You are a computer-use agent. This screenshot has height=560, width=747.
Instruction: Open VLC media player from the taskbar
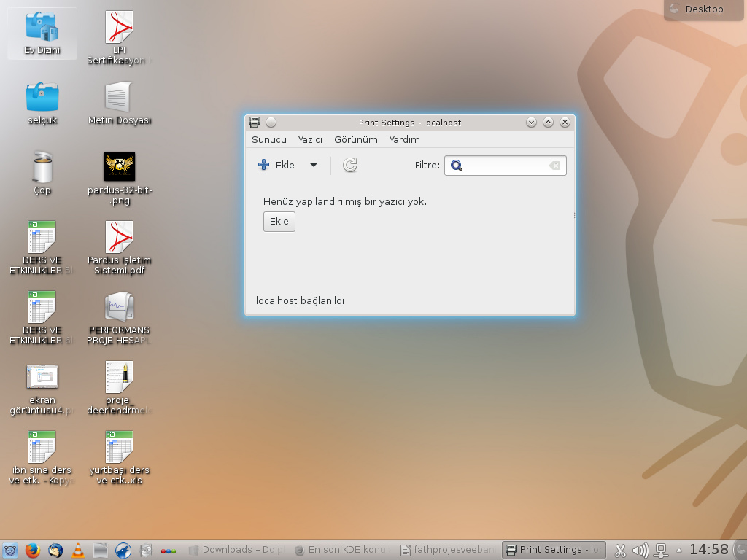coord(77,551)
